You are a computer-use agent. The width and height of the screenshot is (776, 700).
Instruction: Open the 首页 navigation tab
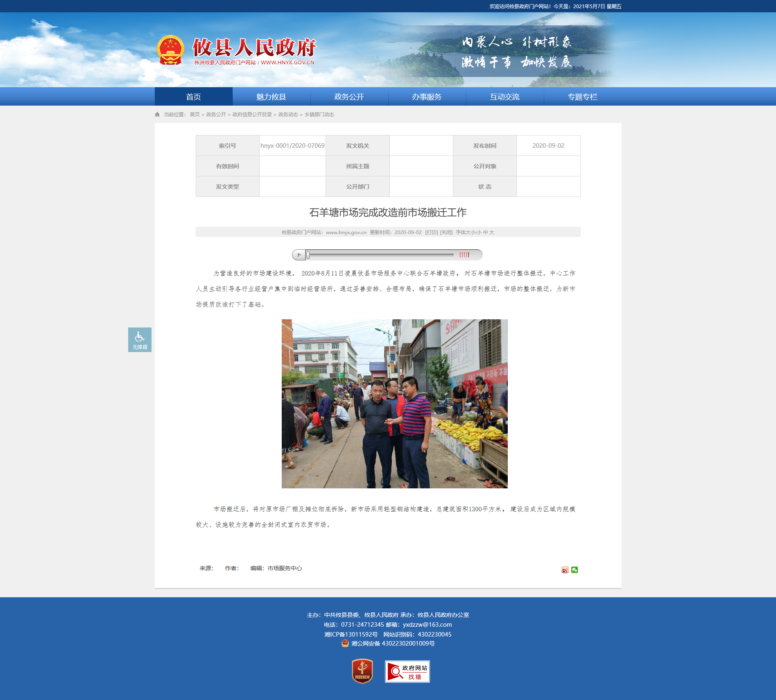pyautogui.click(x=194, y=97)
